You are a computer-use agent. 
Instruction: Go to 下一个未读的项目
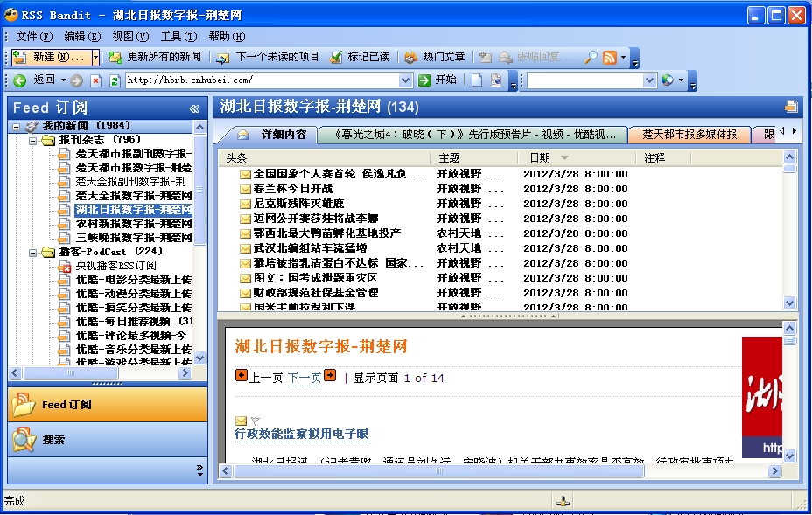click(x=268, y=57)
